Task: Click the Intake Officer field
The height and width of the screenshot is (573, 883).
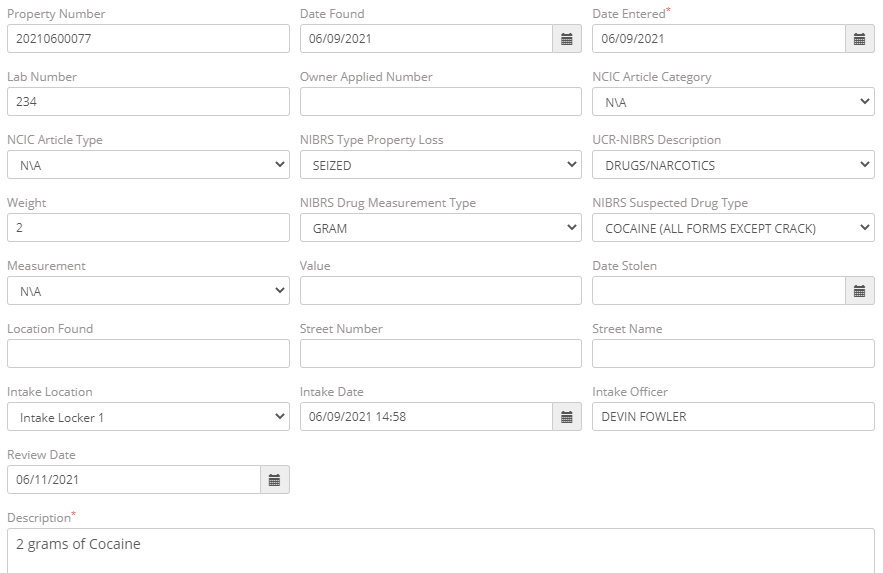Action: (x=733, y=417)
